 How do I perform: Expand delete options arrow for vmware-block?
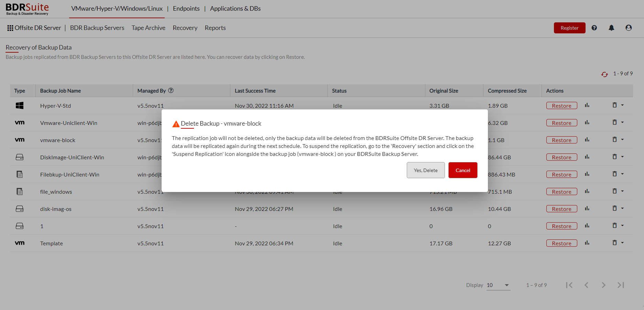tap(622, 140)
